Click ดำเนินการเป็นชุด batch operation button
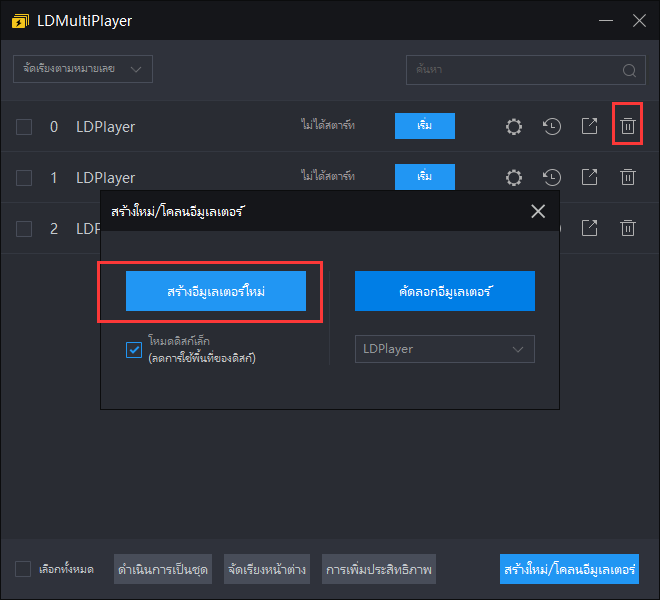Image resolution: width=660 pixels, height=600 pixels. 163,569
